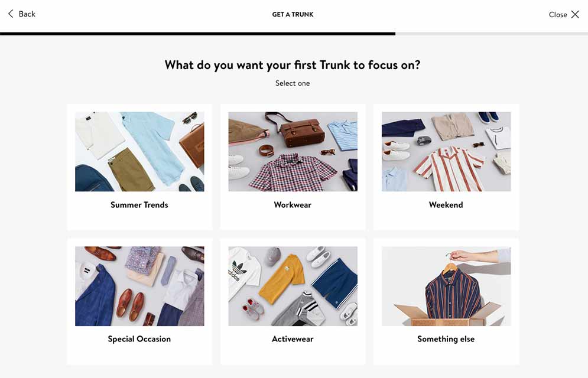
Task: Click the black progress bar
Action: point(197,34)
